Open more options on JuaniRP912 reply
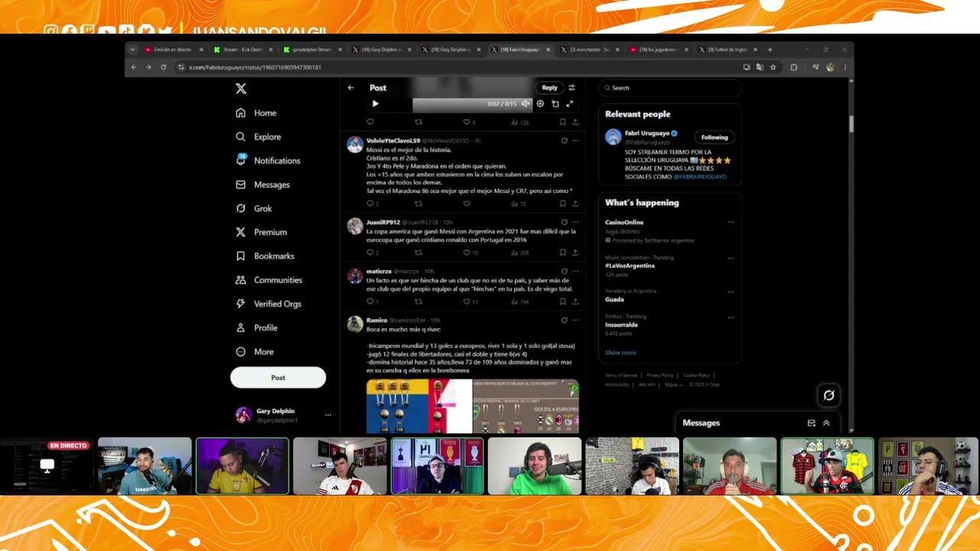Screen dimensions: 980x551 (575, 222)
